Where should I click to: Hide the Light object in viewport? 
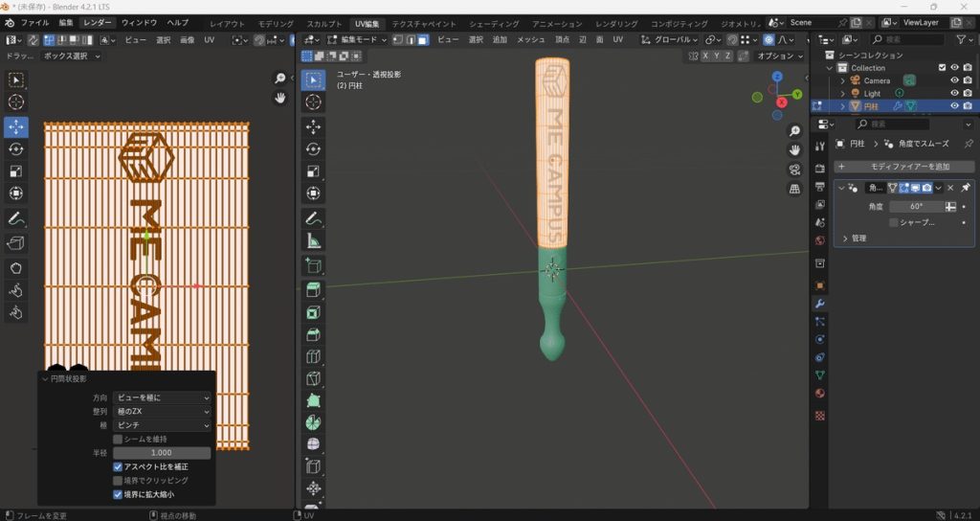[954, 93]
